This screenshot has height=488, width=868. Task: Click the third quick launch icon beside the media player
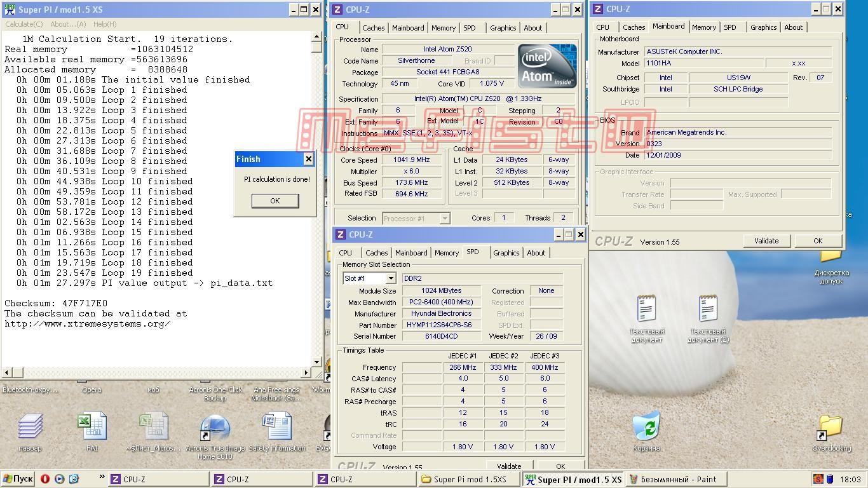point(74,479)
